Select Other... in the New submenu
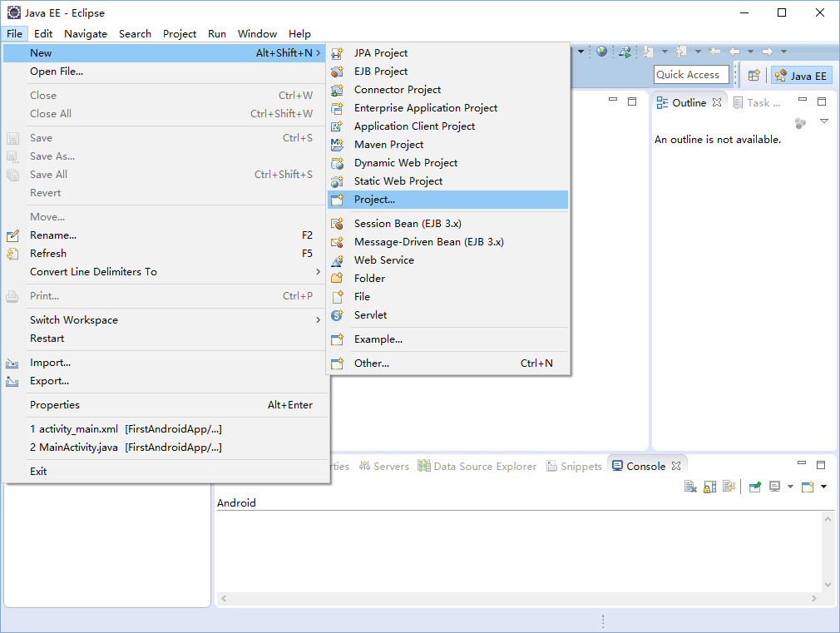 pos(447,363)
